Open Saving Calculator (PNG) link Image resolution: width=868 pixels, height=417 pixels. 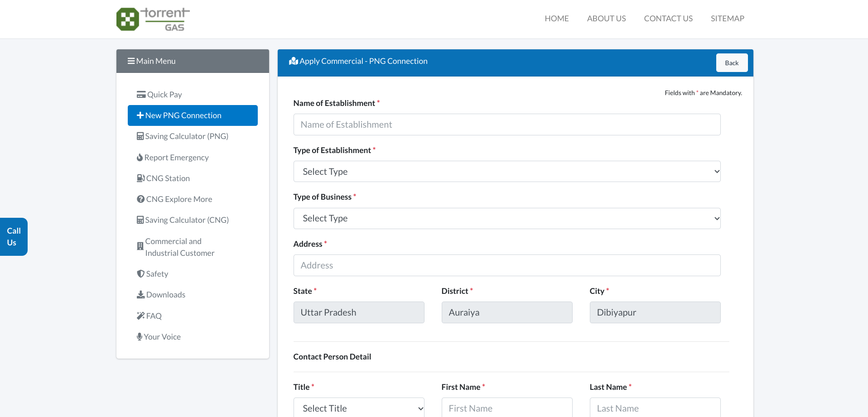tap(186, 136)
